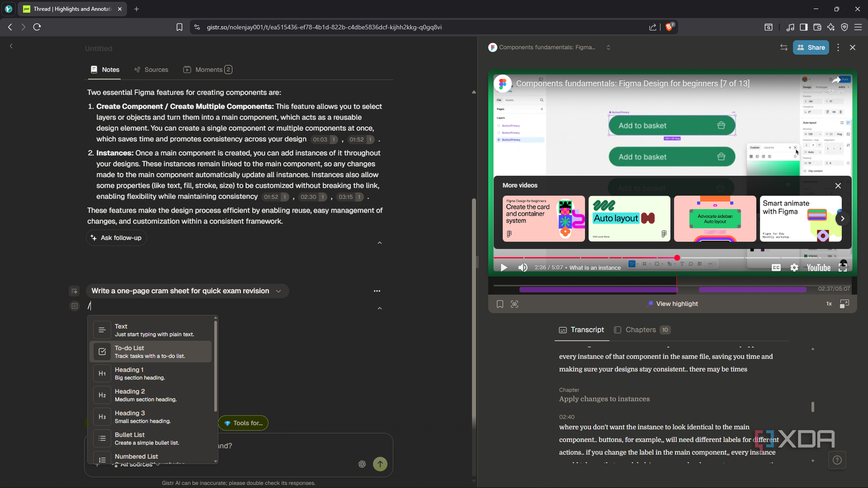Open the three-dot menu for the cram sheet prompt
This screenshot has height=488, width=868.
coord(377,291)
